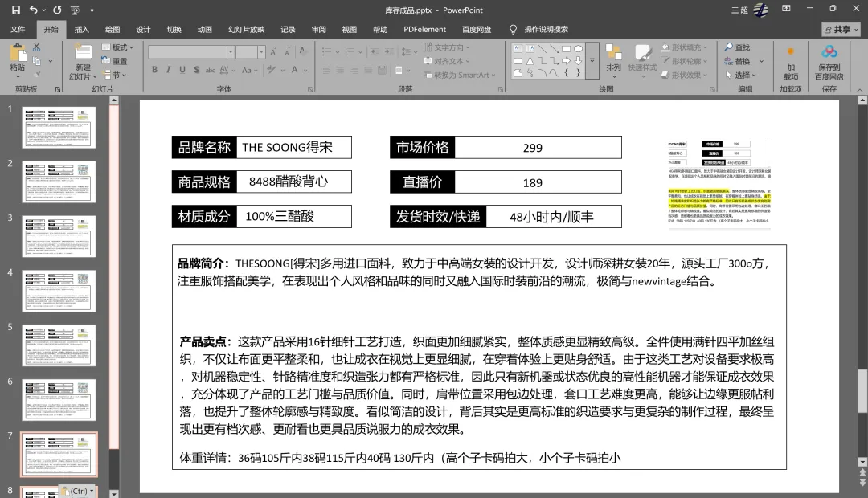Click the Ribbon Display Options icon
This screenshot has width=868, height=498.
click(786, 10)
